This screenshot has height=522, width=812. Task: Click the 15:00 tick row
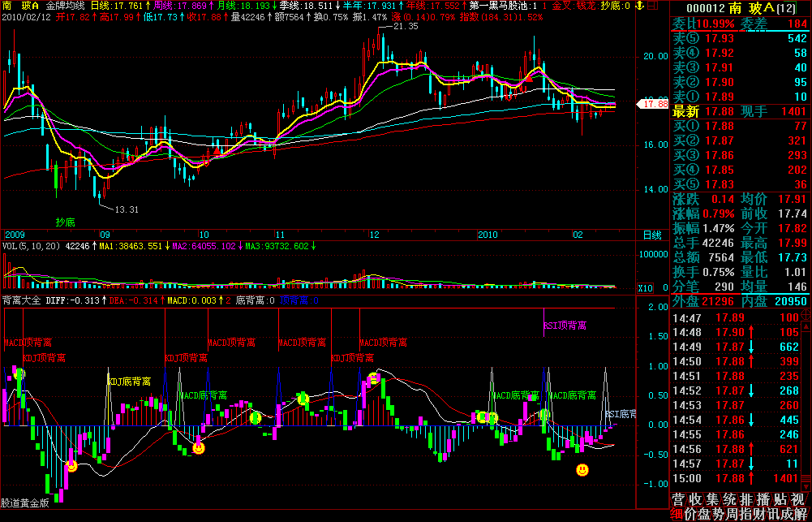[x=736, y=478]
